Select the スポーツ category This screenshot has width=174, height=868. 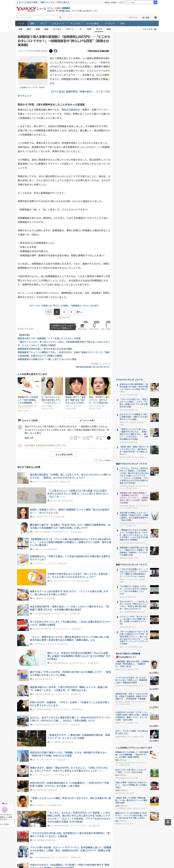(x=70, y=29)
